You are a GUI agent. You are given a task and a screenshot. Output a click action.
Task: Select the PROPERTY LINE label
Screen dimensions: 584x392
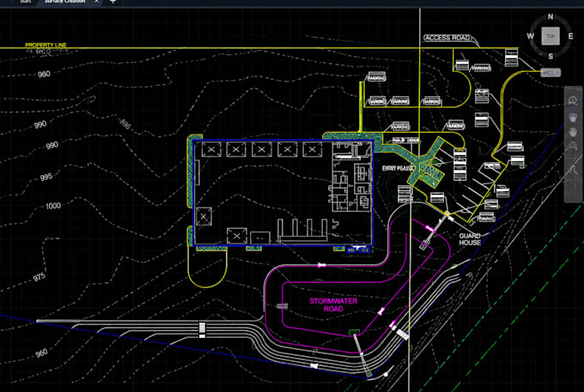coord(46,45)
